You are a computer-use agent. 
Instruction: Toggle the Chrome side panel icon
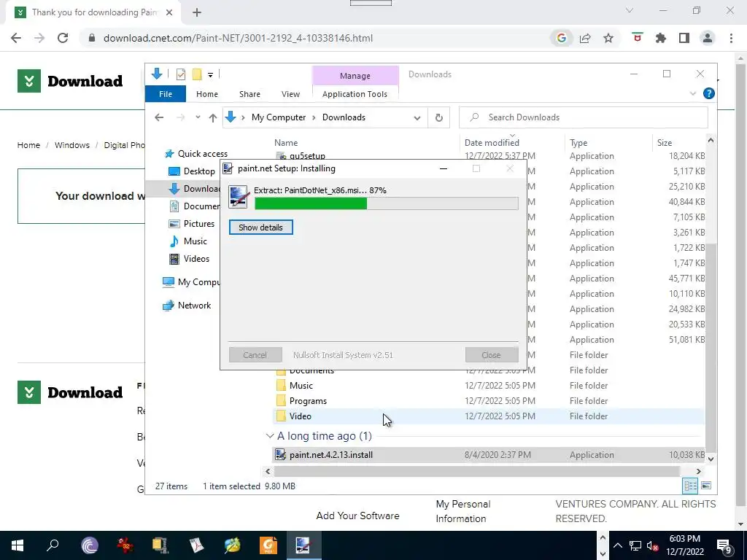coord(684,38)
